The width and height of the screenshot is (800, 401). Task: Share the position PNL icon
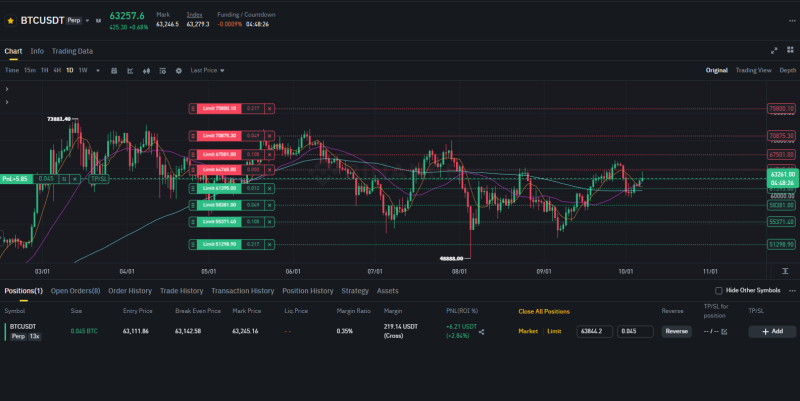[x=481, y=332]
